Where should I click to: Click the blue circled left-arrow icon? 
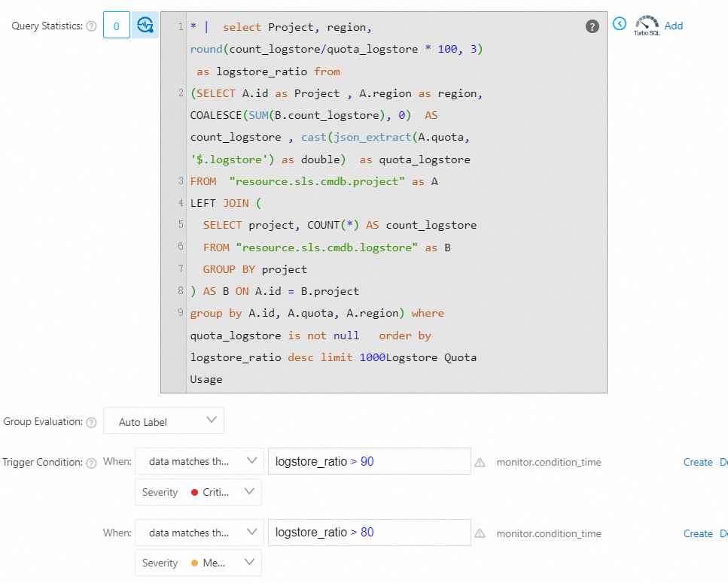tap(620, 23)
